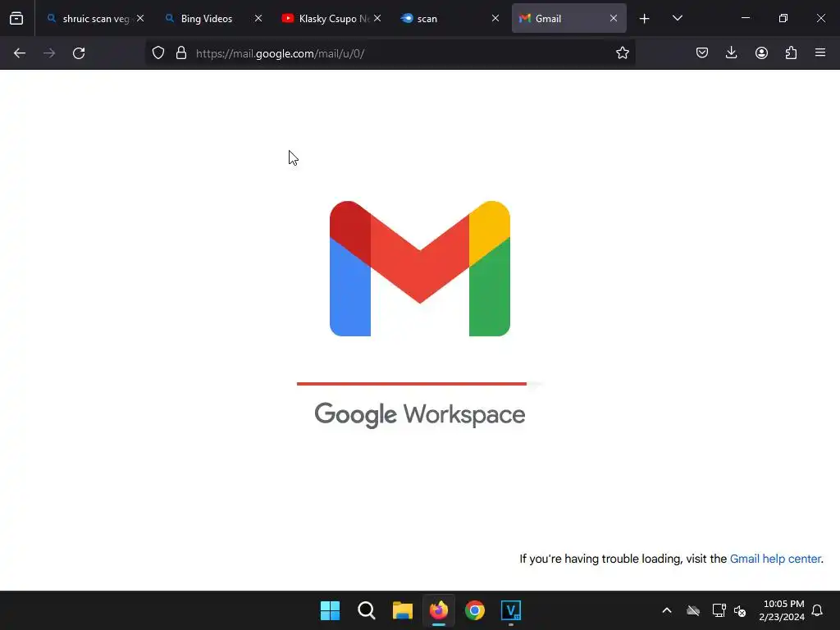The width and height of the screenshot is (840, 630).
Task: Open network display tray icon
Action: pos(719,610)
